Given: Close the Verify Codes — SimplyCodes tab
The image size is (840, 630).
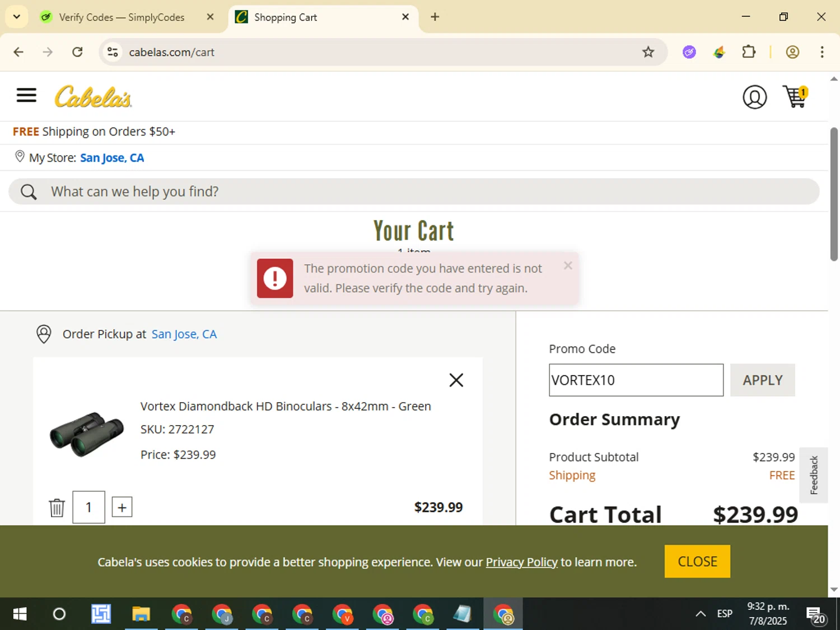Looking at the screenshot, I should (x=210, y=17).
